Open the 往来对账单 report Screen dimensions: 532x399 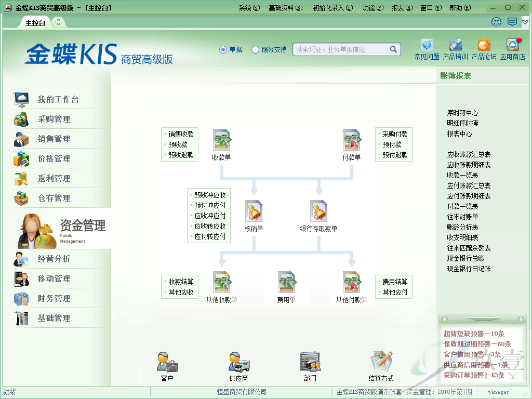[x=462, y=217]
